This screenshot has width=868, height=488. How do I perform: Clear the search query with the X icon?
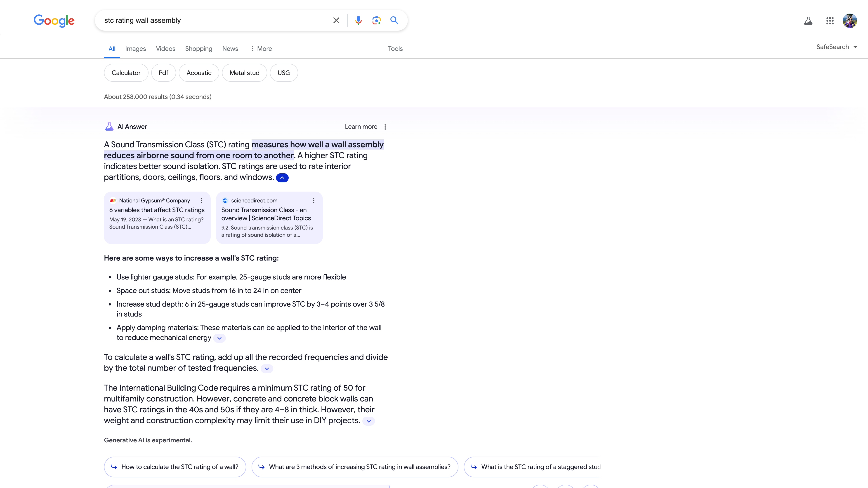[336, 20]
